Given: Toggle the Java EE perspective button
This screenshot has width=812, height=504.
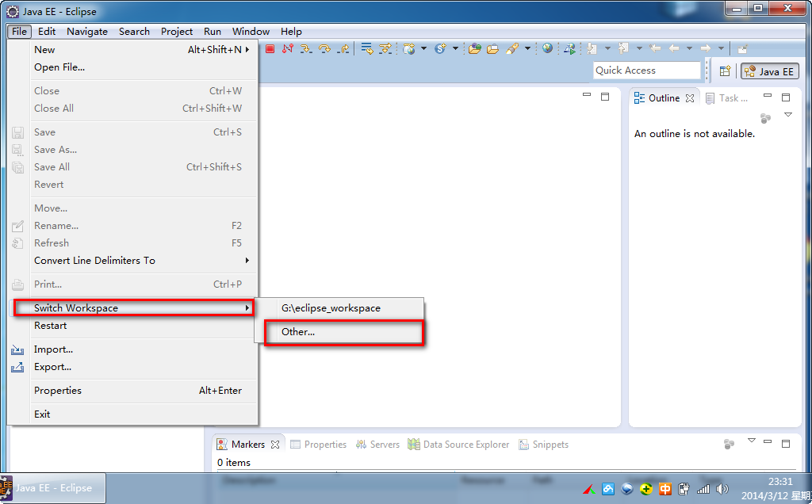Looking at the screenshot, I should (768, 71).
